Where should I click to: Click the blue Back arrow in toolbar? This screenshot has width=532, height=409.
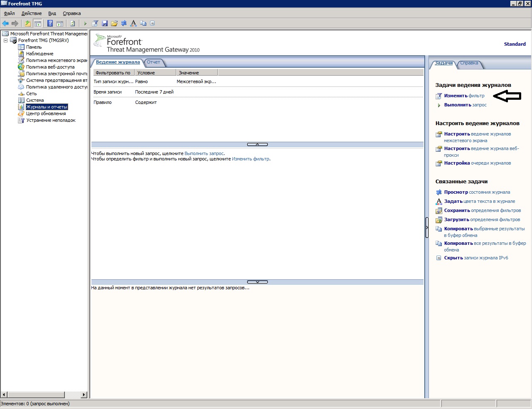[5, 23]
